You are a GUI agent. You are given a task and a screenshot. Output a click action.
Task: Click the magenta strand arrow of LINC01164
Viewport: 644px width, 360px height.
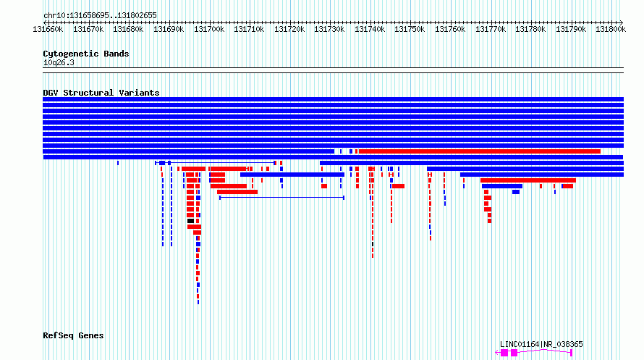pyautogui.click(x=498, y=353)
